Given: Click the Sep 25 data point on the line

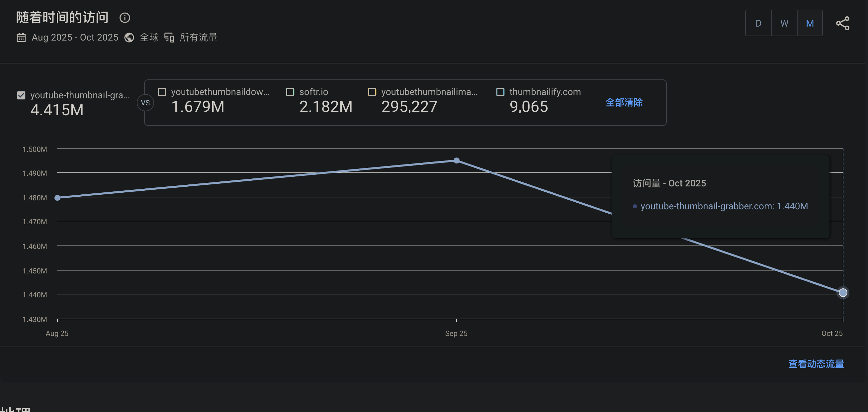Looking at the screenshot, I should point(456,161).
